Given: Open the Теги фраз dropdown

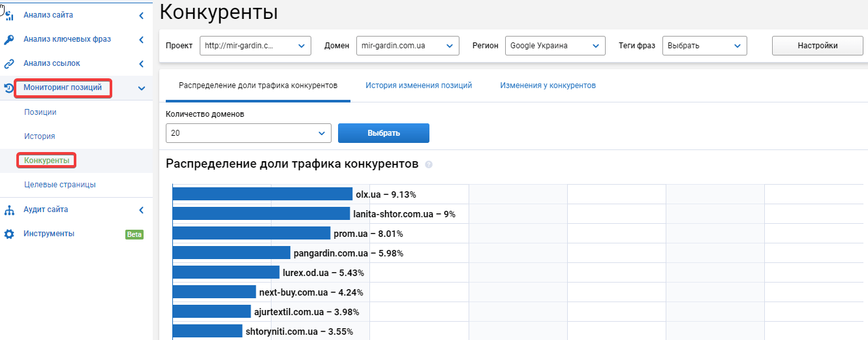Looking at the screenshot, I should (705, 46).
